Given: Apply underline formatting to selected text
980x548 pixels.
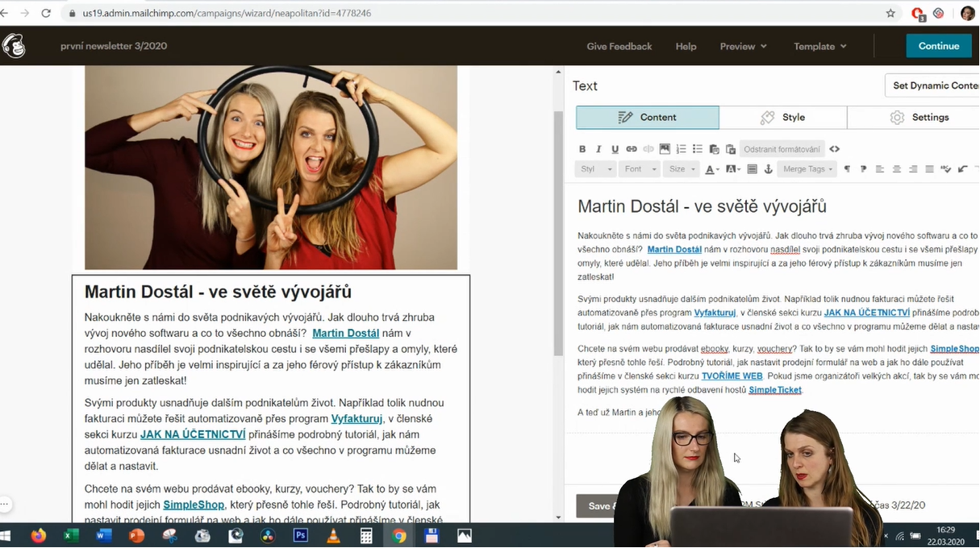Looking at the screenshot, I should click(615, 149).
